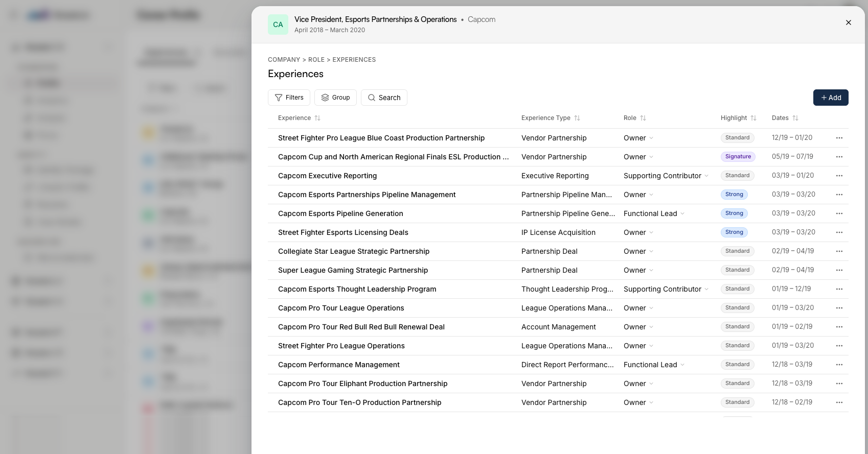This screenshot has width=868, height=454.
Task: Open more options for Capcom Pro Tour League Operations row
Action: [x=839, y=308]
